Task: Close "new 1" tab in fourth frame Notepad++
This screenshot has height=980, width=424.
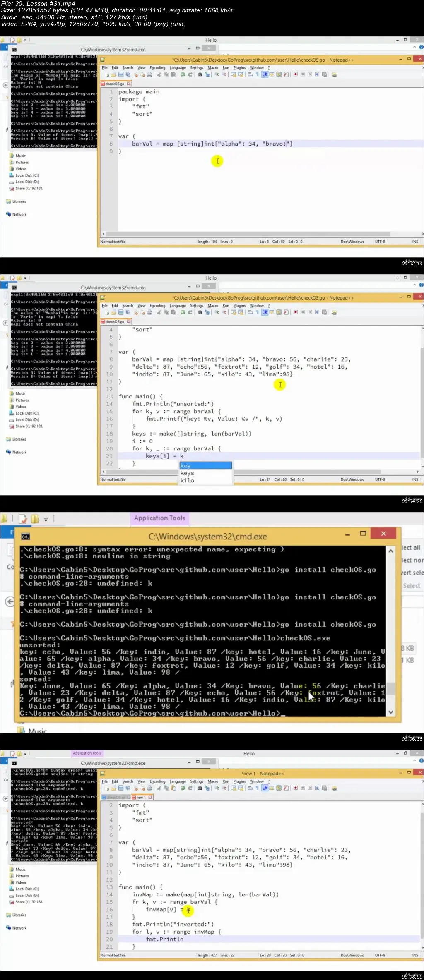Action: point(150,797)
